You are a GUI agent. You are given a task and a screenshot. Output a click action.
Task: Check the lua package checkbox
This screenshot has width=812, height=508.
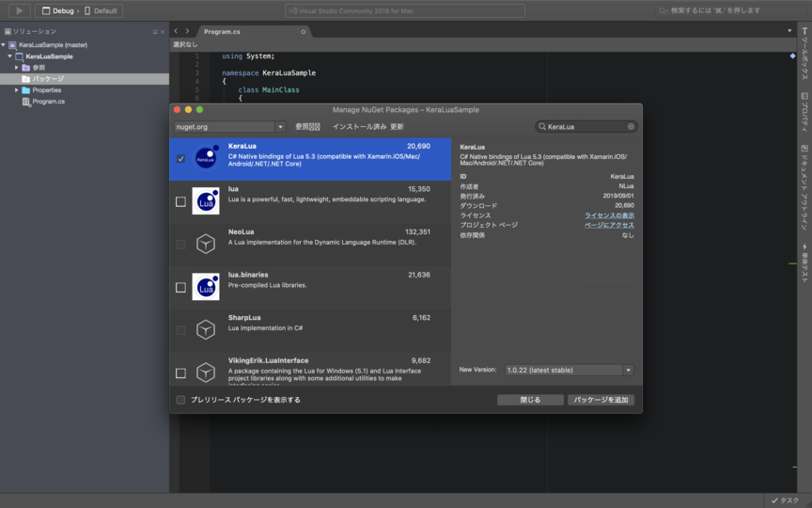(180, 201)
